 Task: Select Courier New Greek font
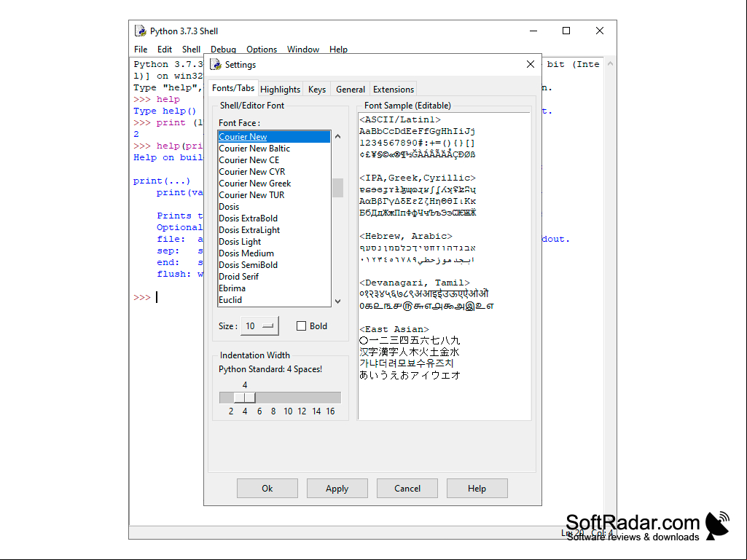tap(274, 184)
